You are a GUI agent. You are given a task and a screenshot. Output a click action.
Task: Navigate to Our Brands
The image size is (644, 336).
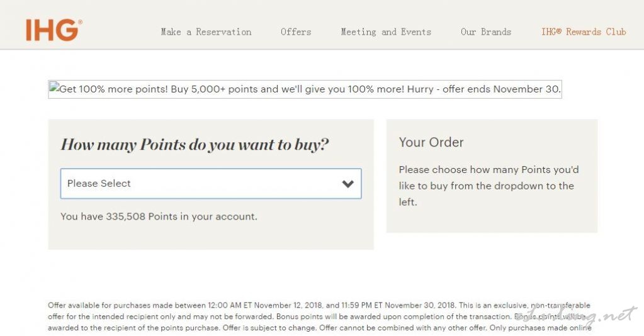click(486, 32)
